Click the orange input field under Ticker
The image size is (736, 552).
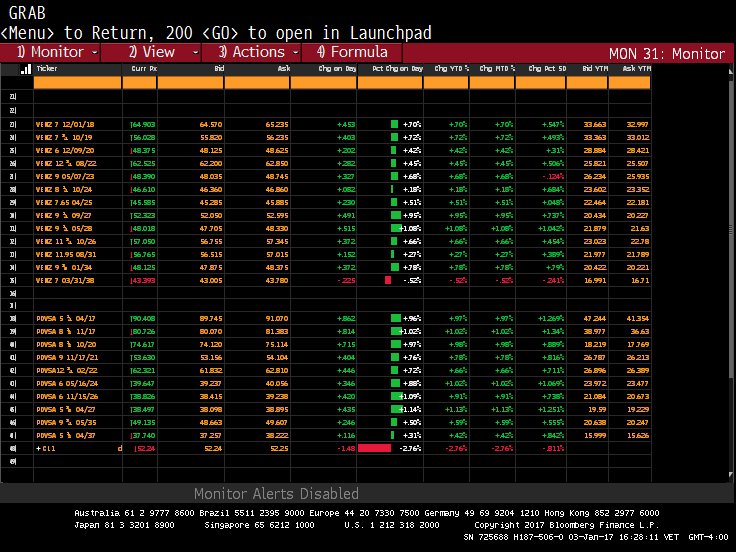pos(77,83)
